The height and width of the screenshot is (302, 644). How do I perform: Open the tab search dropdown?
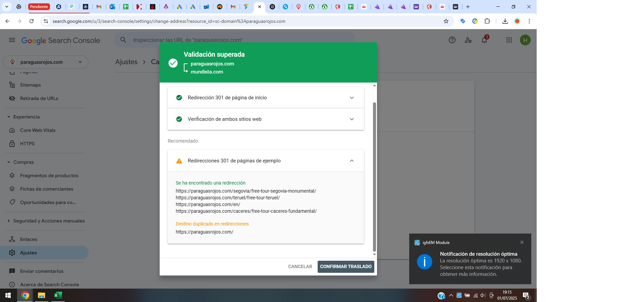pyautogui.click(x=6, y=7)
